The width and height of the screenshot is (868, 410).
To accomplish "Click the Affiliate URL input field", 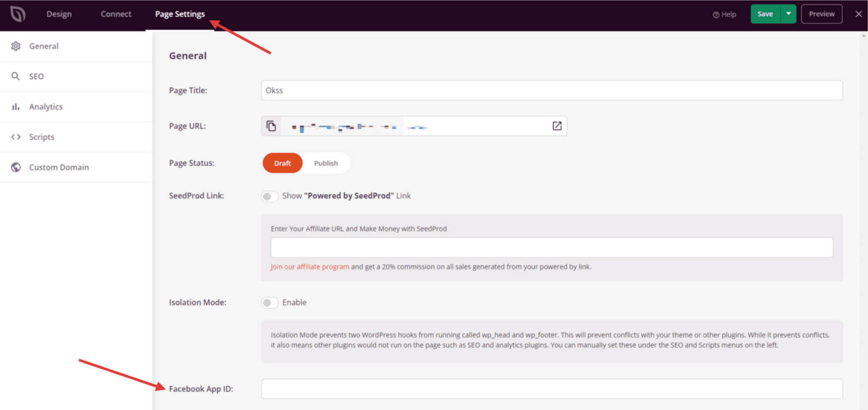I will [552, 248].
